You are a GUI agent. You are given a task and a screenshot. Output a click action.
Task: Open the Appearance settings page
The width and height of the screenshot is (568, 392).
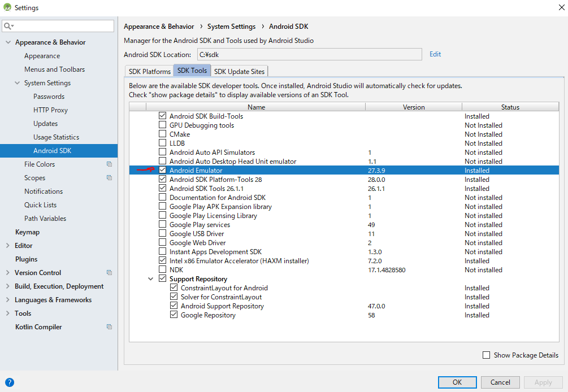pos(42,56)
